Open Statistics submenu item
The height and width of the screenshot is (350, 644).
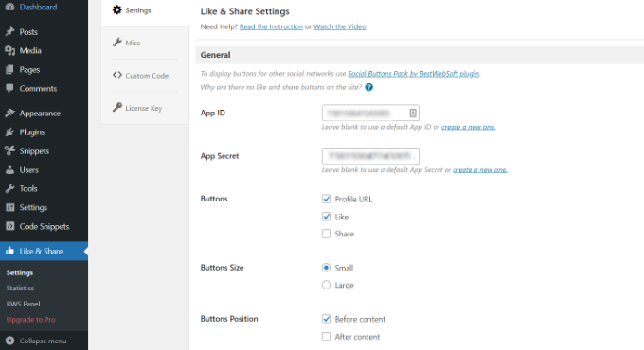20,289
